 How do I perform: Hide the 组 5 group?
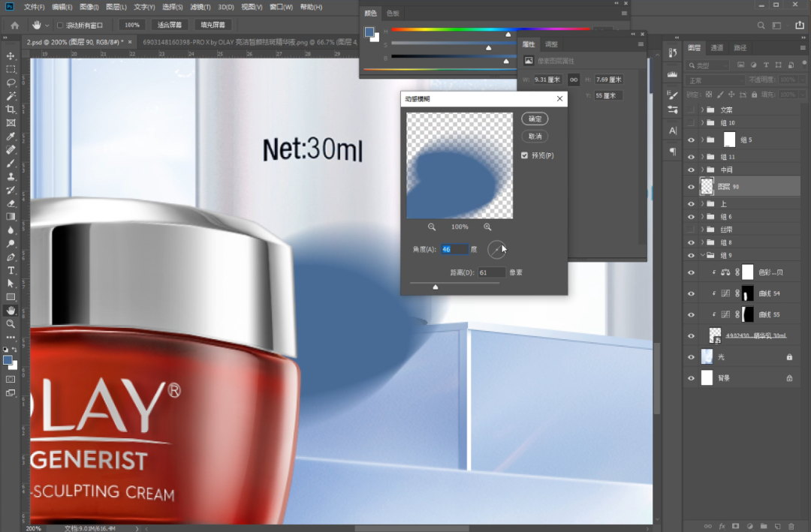coord(691,140)
